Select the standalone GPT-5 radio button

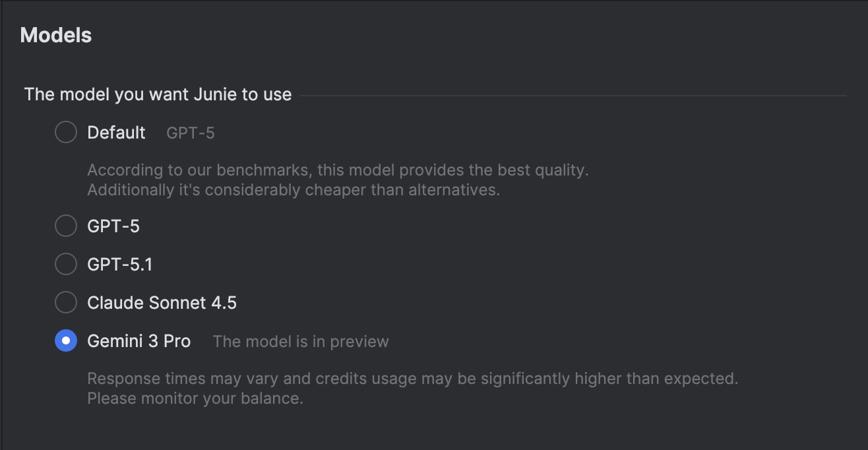(66, 226)
